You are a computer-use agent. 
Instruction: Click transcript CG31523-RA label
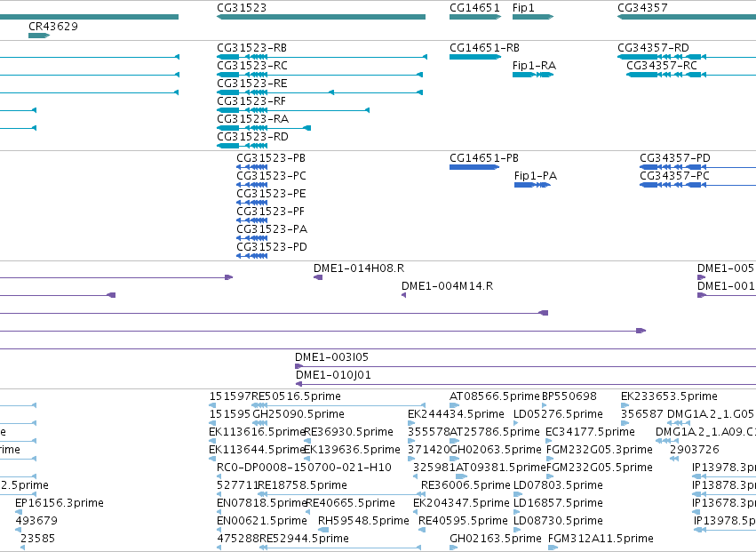point(252,119)
